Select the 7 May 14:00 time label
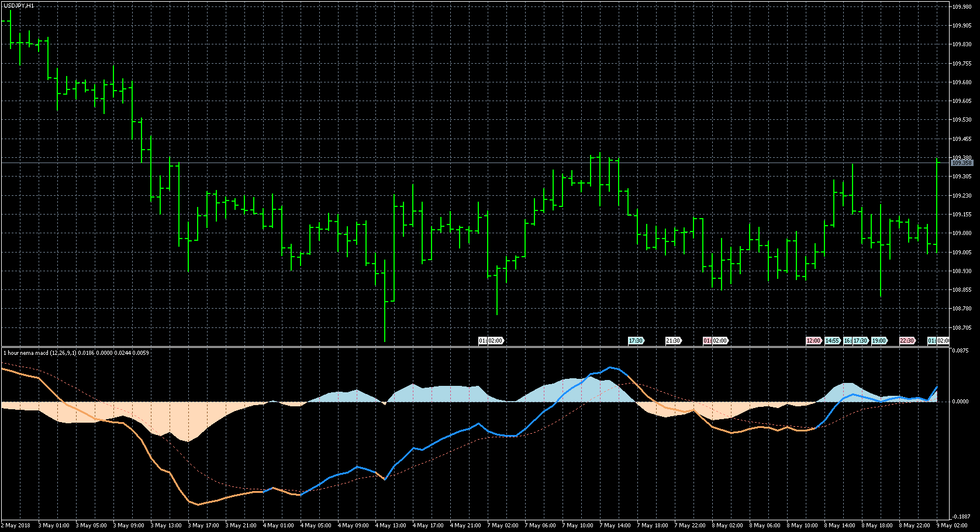 click(x=616, y=525)
